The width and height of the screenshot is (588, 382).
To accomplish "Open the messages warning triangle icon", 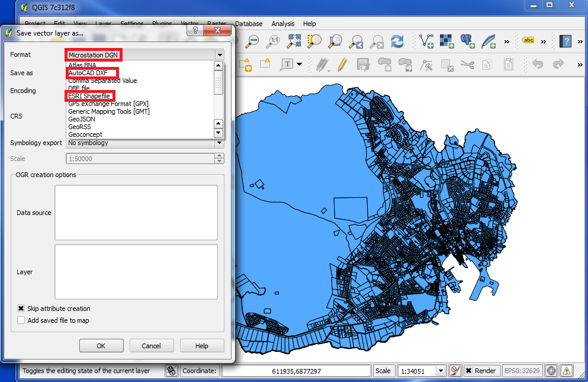I will click(x=567, y=371).
